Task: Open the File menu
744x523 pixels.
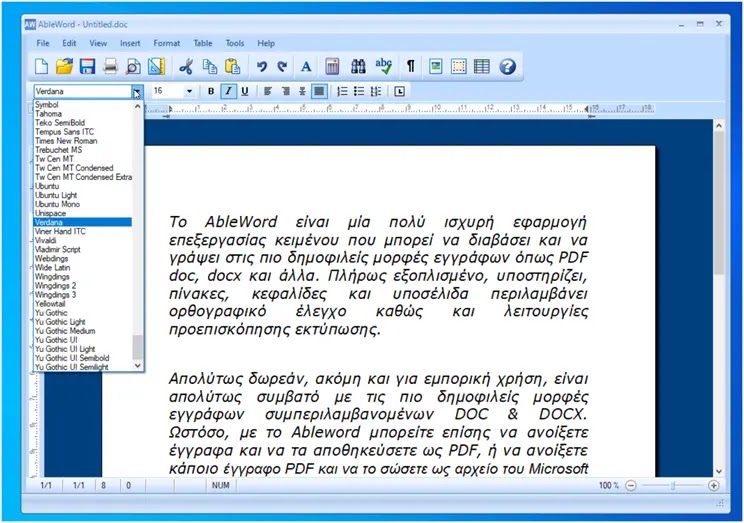Action: (x=43, y=43)
